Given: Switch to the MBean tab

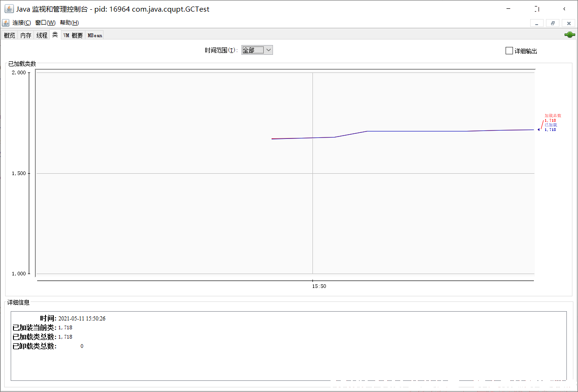Looking at the screenshot, I should (95, 35).
